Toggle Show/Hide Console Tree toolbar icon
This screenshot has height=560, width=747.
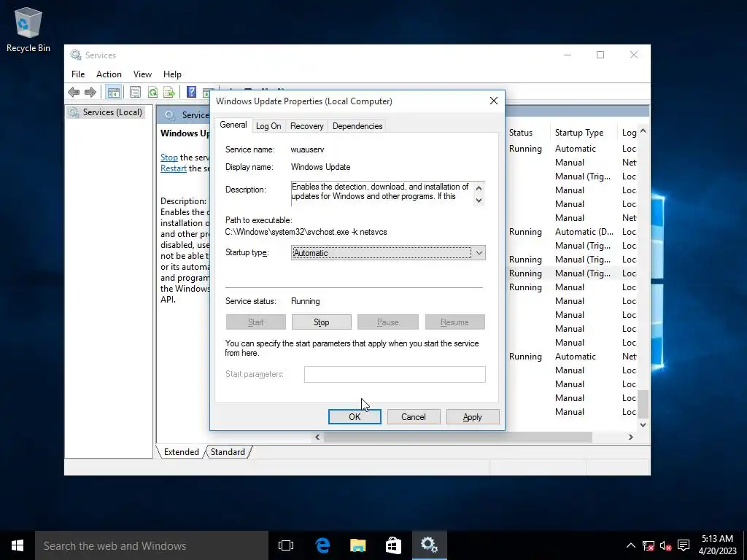[113, 92]
